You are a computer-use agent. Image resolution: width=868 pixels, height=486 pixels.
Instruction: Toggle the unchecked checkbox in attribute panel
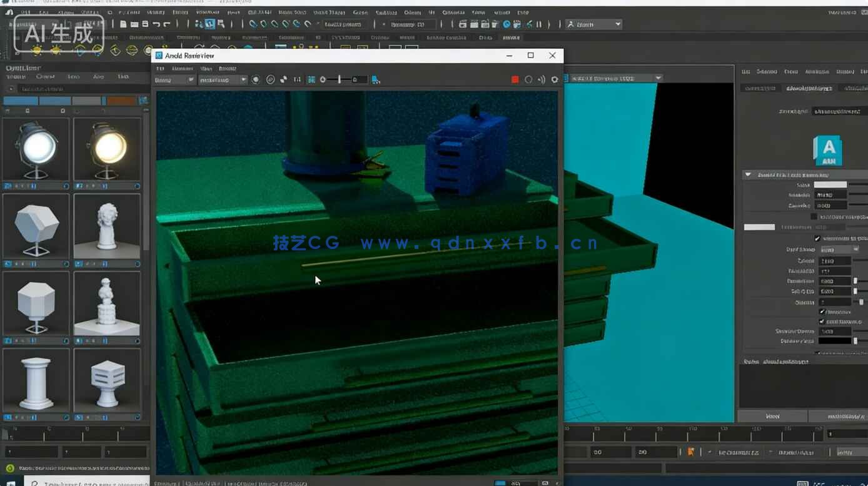(x=814, y=216)
